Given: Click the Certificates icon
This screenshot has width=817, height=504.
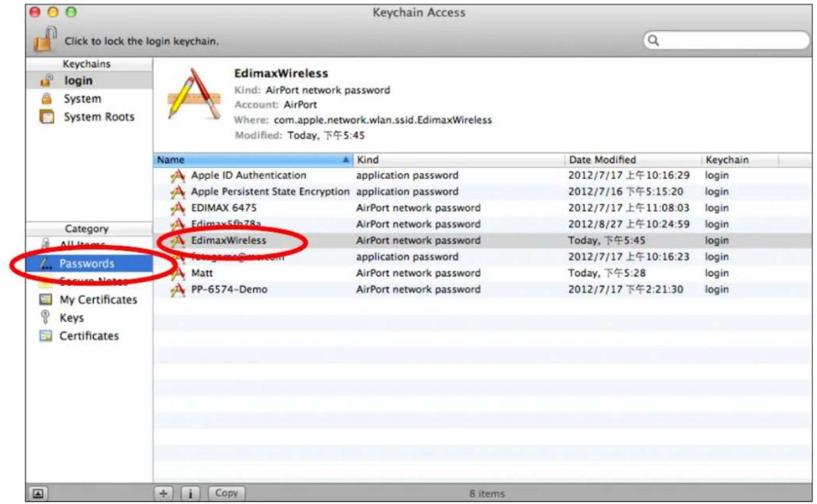Looking at the screenshot, I should pyautogui.click(x=45, y=336).
